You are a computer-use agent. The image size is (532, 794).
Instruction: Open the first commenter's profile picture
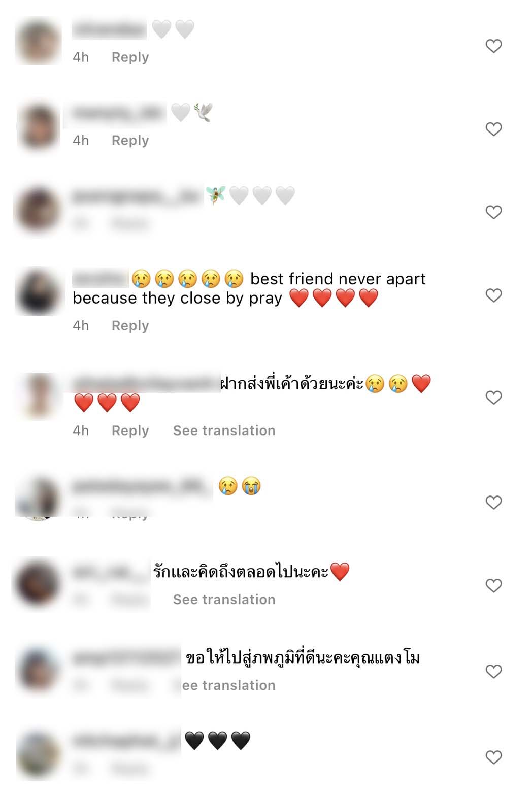[x=39, y=42]
